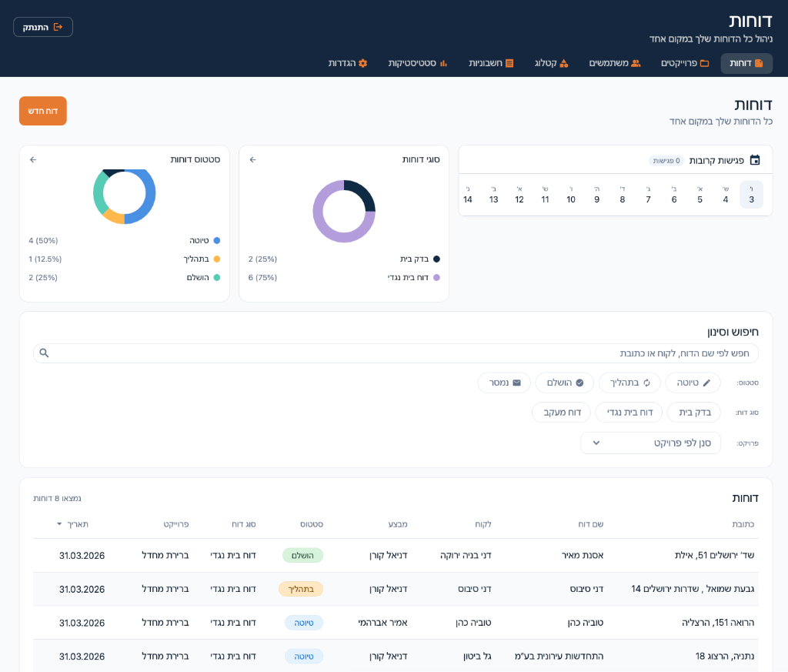Select day 14 in the meetings calendar
This screenshot has height=672, width=788.
(x=468, y=195)
